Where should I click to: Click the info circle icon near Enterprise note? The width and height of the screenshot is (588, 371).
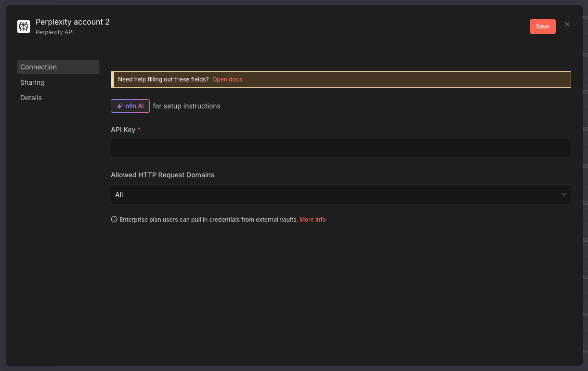114,220
